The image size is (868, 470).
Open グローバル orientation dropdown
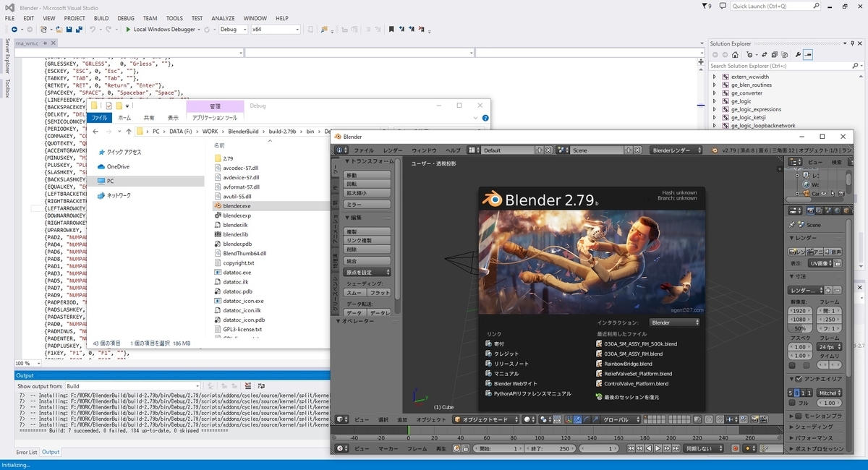pos(621,419)
